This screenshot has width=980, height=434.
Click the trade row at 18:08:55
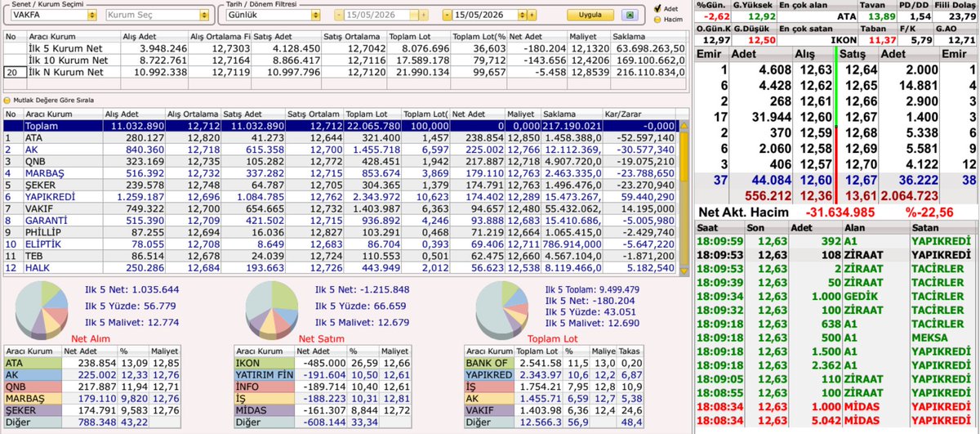(x=835, y=391)
